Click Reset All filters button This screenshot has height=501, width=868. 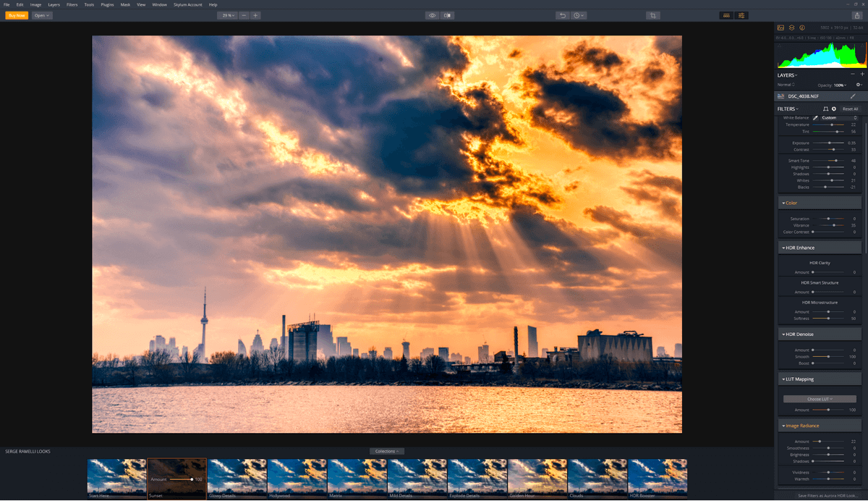click(850, 109)
